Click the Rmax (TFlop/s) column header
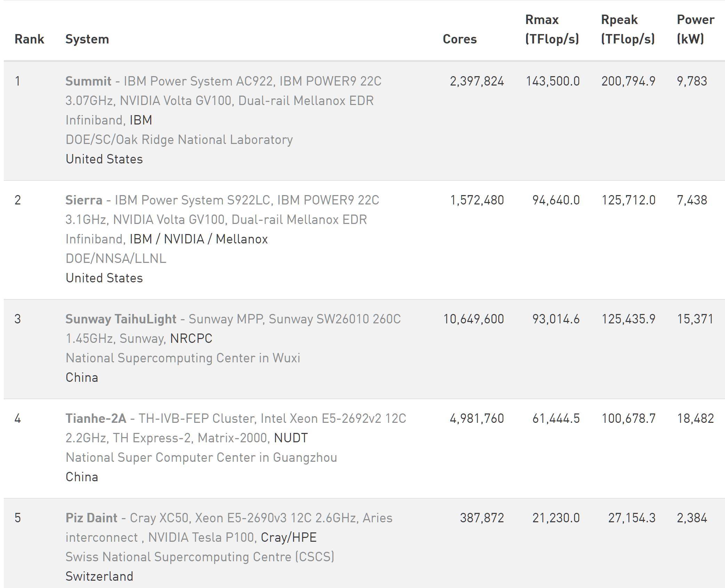This screenshot has height=588, width=725. 552,29
